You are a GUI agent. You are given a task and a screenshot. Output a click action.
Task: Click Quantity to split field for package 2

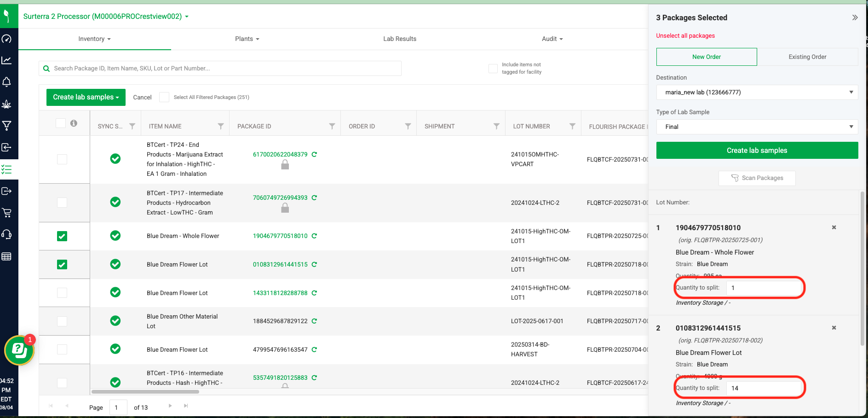(764, 388)
